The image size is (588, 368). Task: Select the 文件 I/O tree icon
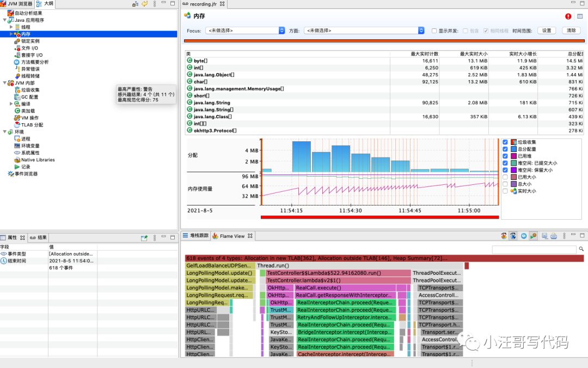pos(17,48)
